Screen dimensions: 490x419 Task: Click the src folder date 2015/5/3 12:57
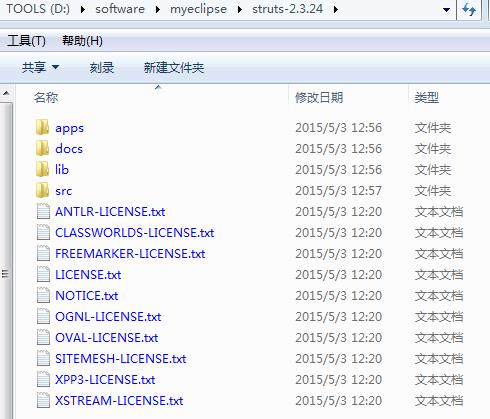coord(338,191)
